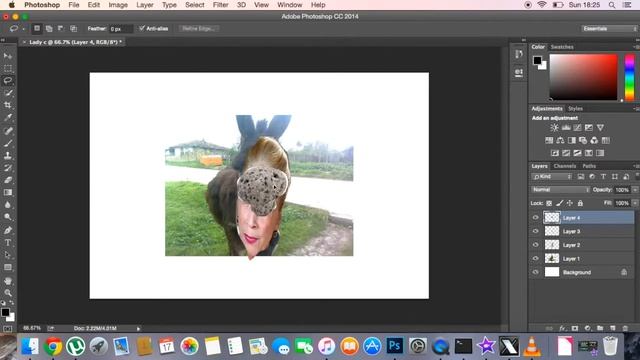Switch to the Swatches tab
This screenshot has height=360, width=640.
(x=562, y=47)
